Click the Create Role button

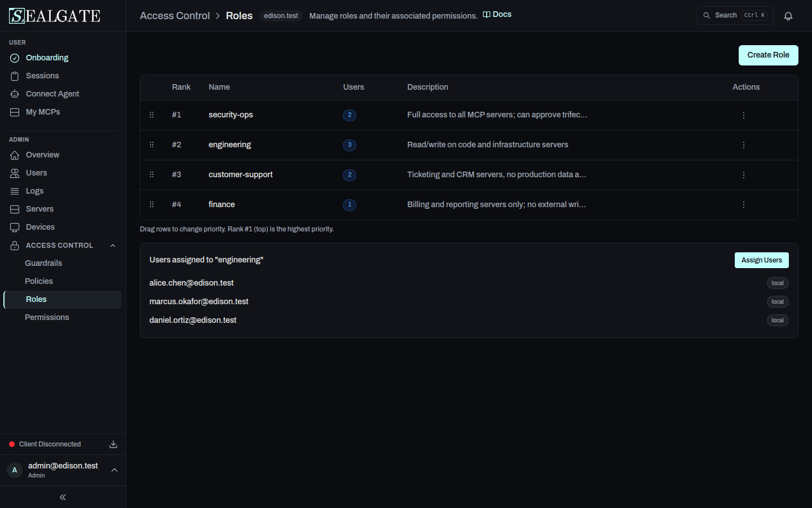click(768, 55)
